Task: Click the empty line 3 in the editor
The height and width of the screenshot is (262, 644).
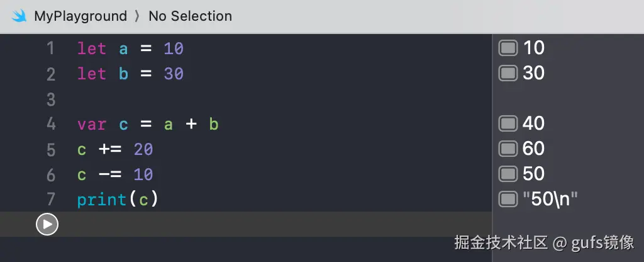Action: click(252, 99)
